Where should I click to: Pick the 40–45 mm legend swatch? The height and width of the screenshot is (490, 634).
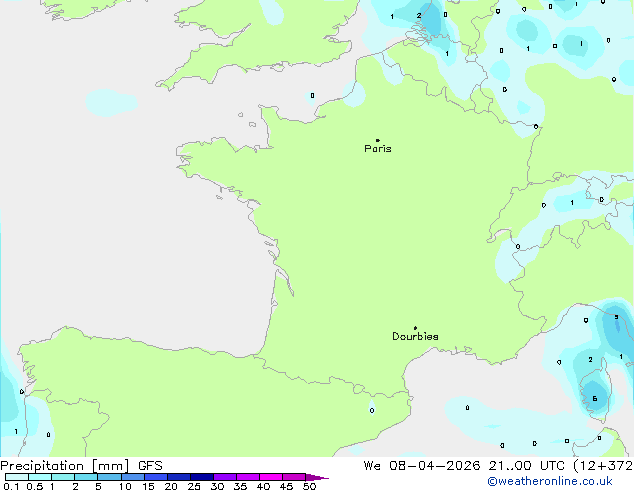point(271,477)
